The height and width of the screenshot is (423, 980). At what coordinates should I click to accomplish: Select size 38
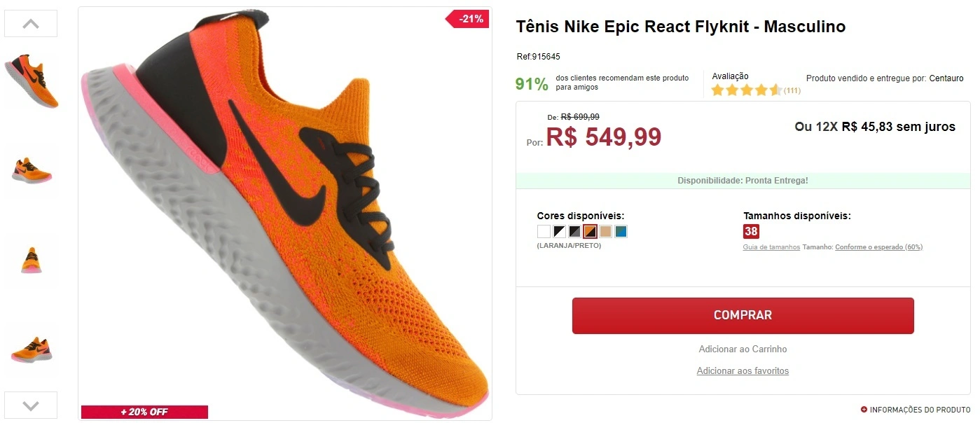[x=750, y=231]
